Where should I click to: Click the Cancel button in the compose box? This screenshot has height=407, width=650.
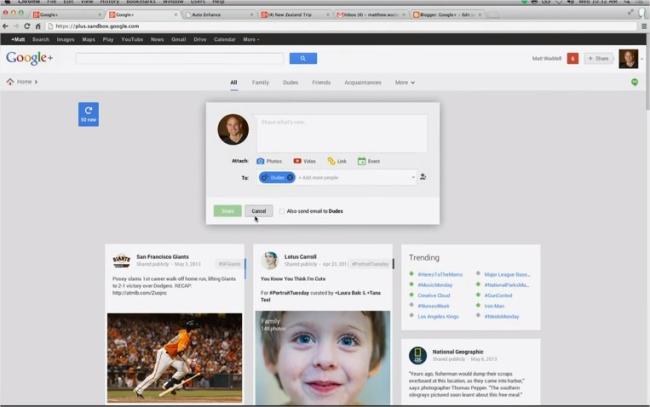[x=259, y=211]
